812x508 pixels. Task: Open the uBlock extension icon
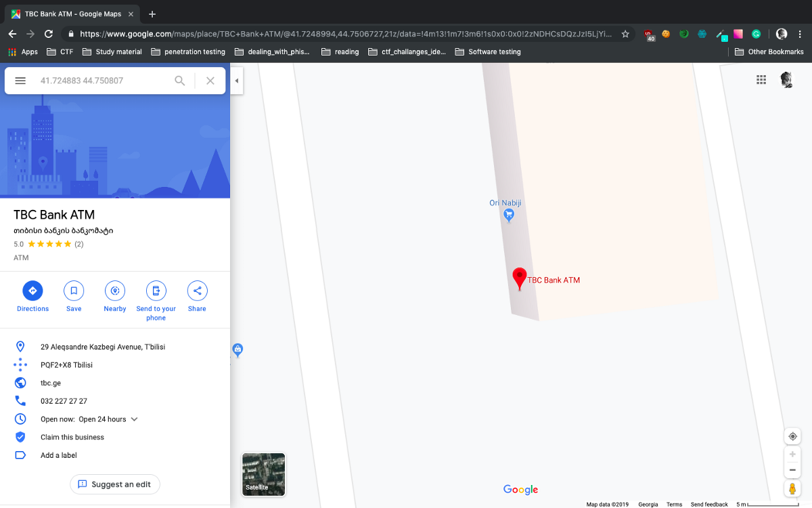(x=649, y=35)
